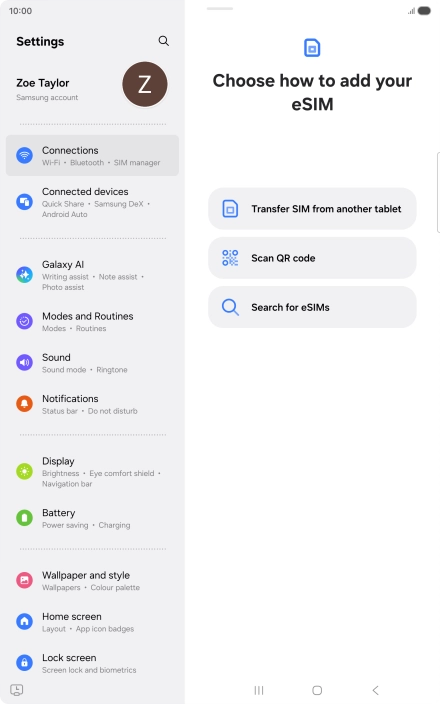
Task: Open the settings search magnifier icon
Action: pyautogui.click(x=163, y=41)
